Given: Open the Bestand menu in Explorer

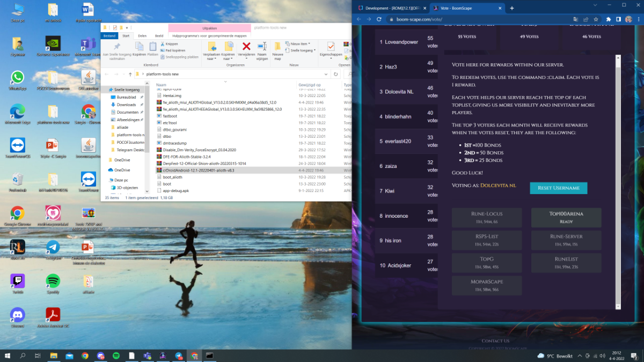Looking at the screenshot, I should 110,36.
